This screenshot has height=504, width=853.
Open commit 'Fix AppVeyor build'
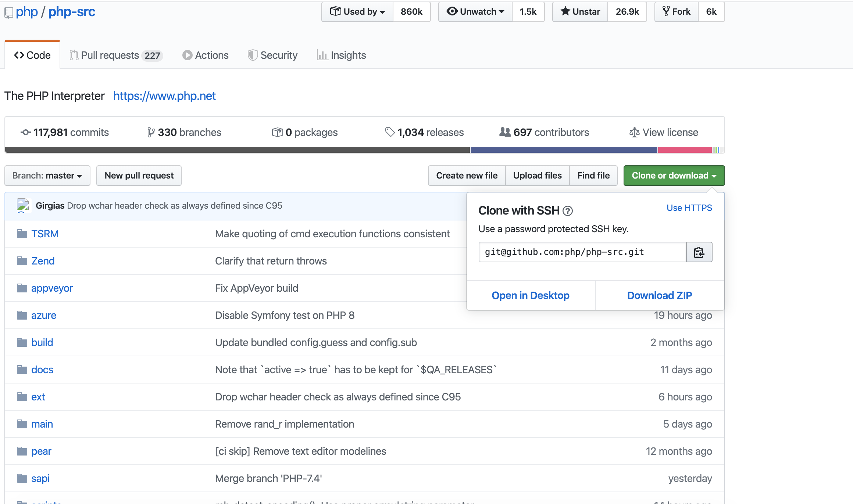coord(257,288)
